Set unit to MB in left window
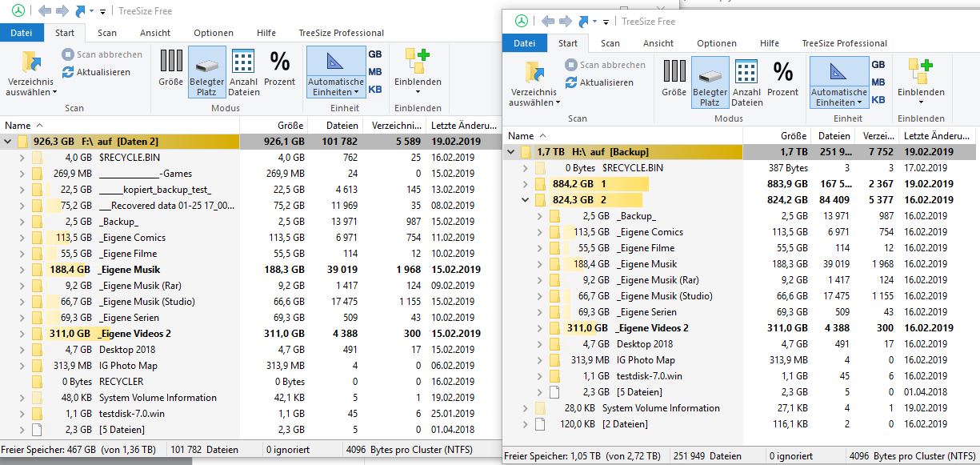The width and height of the screenshot is (980, 465). point(374,72)
